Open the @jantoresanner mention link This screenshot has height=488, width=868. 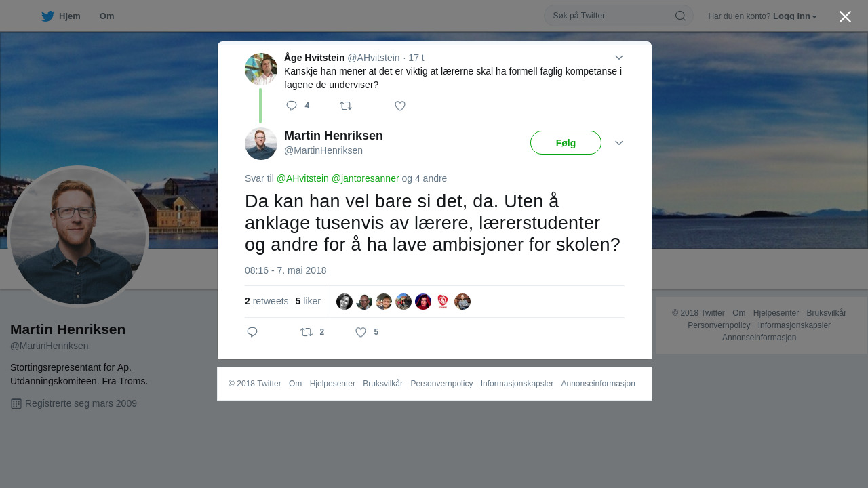pyautogui.click(x=365, y=178)
